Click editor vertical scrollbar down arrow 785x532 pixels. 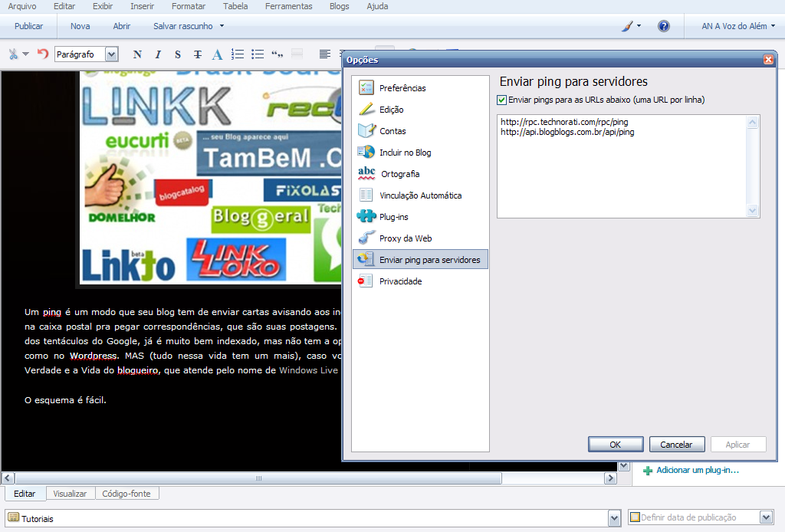624,466
